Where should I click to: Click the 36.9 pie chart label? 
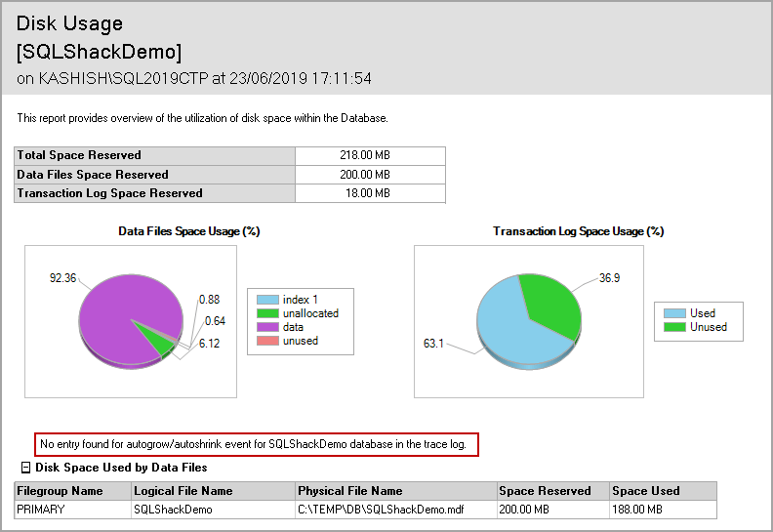pos(609,278)
